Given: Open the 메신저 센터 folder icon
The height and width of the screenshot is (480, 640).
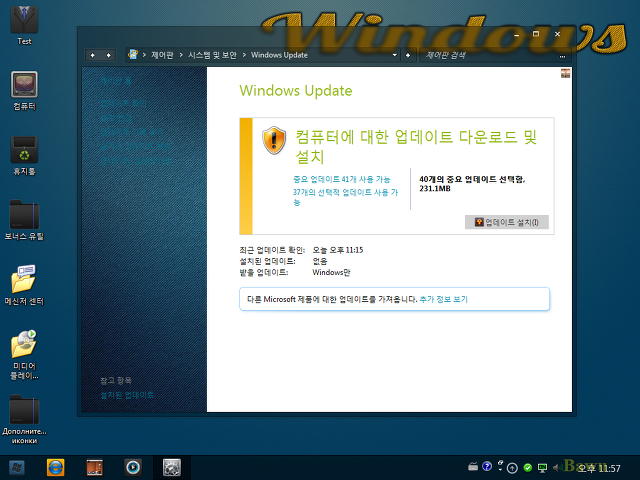Looking at the screenshot, I should (x=24, y=285).
